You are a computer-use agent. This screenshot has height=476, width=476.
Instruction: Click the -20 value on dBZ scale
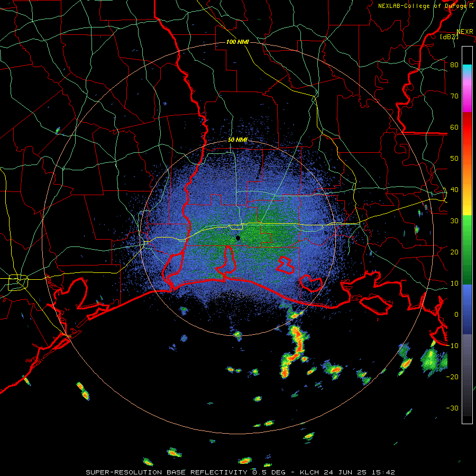pyautogui.click(x=452, y=377)
